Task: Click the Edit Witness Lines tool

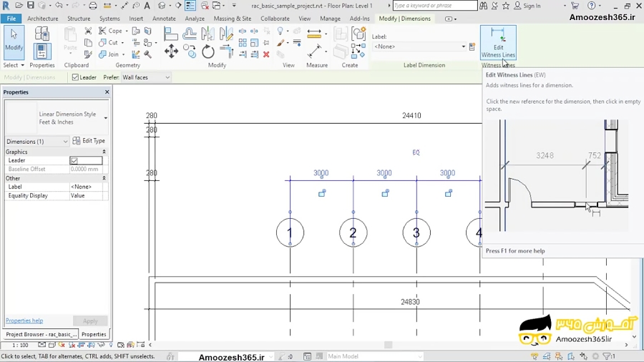Action: pyautogui.click(x=497, y=43)
